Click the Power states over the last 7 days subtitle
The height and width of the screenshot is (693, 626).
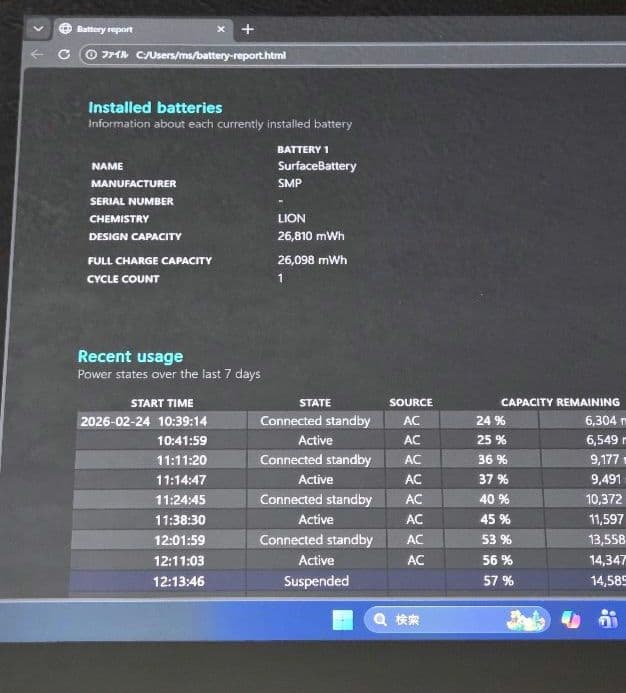pyautogui.click(x=169, y=374)
